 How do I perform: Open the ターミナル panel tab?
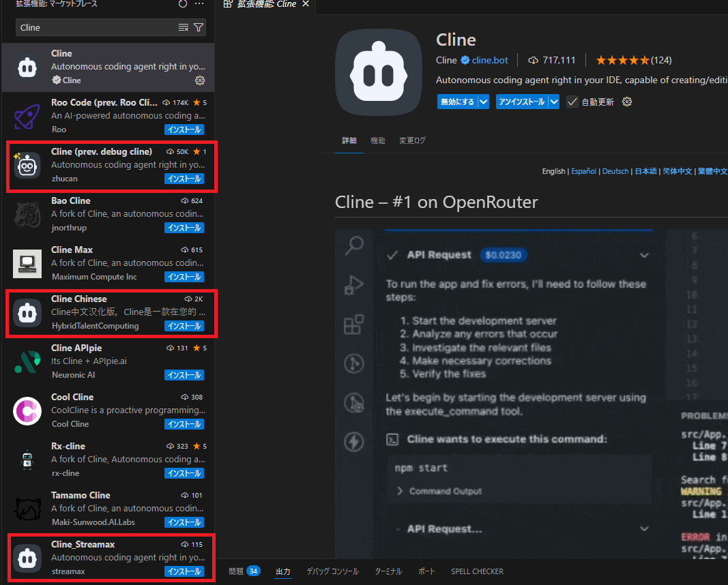(x=388, y=571)
